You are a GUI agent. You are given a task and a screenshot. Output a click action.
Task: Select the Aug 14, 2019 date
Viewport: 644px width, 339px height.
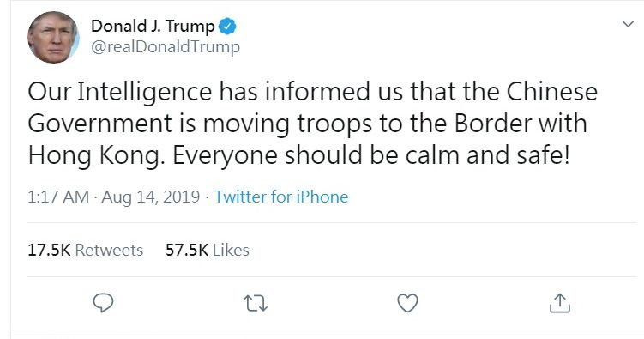tap(151, 197)
